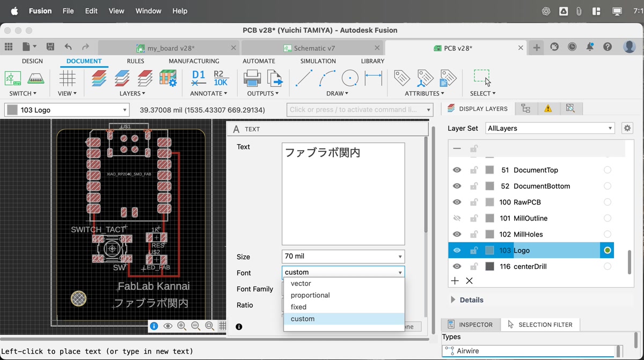Switch to 3D PCB board icon

pos(36,78)
